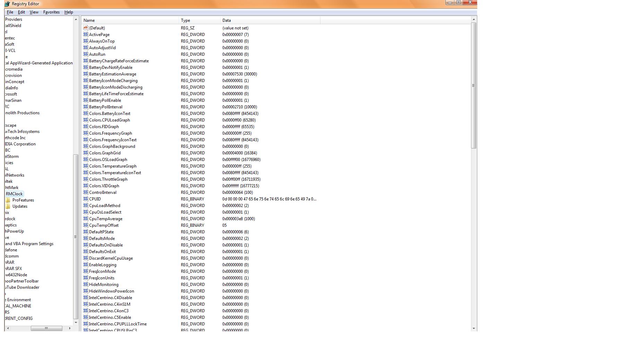Screen dimensions: 644x341
Task: Click the tree pane vertical scrollbar thumb
Action: pyautogui.click(x=76, y=237)
